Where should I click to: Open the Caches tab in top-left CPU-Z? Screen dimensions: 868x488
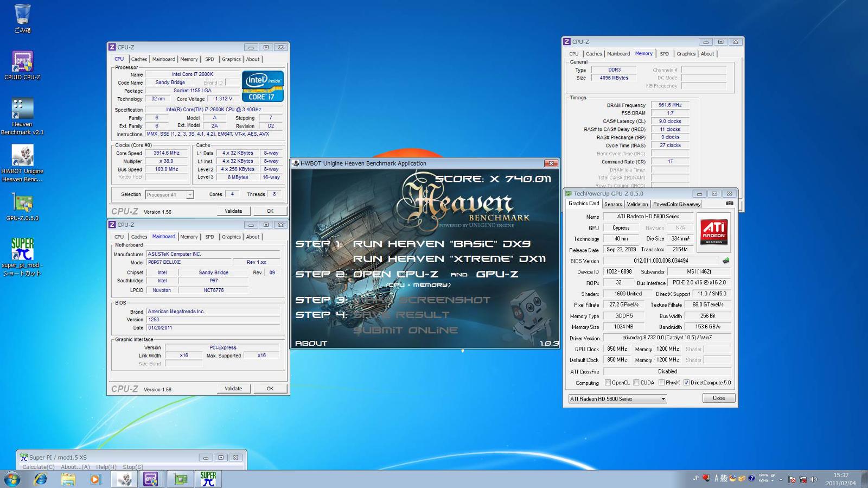[x=139, y=59]
